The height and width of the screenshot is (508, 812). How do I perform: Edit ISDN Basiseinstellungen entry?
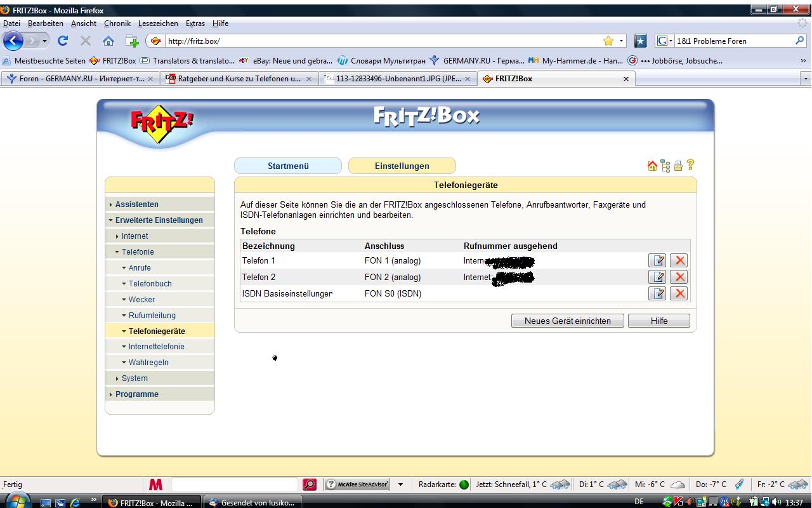(x=657, y=293)
